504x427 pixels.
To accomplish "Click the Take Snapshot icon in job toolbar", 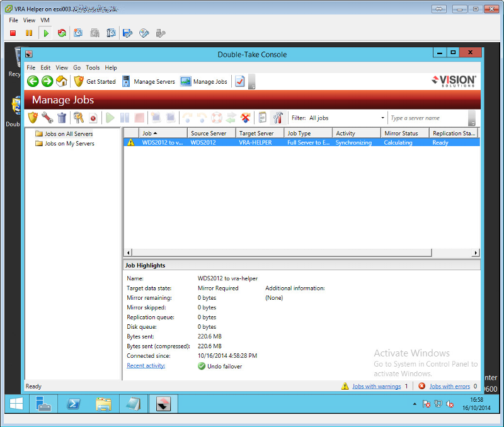I will click(156, 118).
